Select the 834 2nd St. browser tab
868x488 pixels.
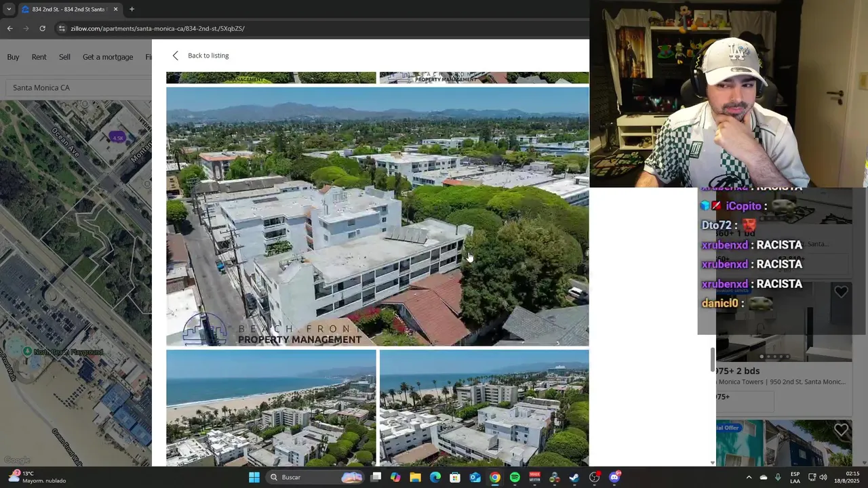(70, 9)
